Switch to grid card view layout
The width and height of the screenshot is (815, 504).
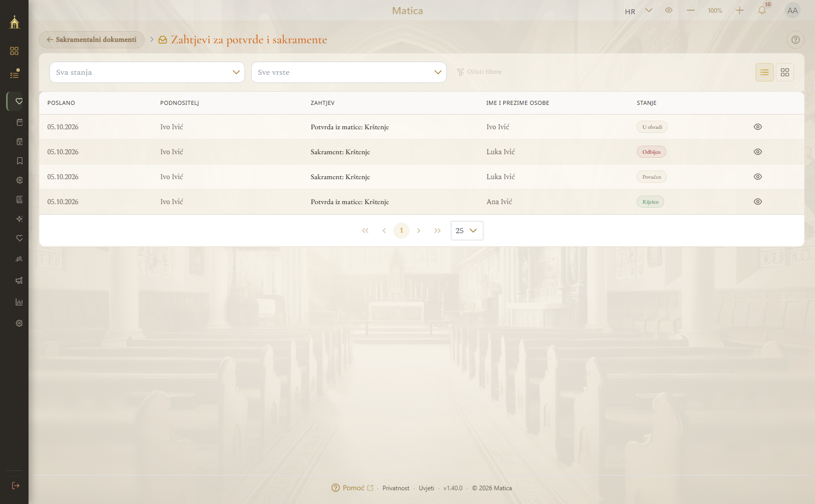[785, 72]
